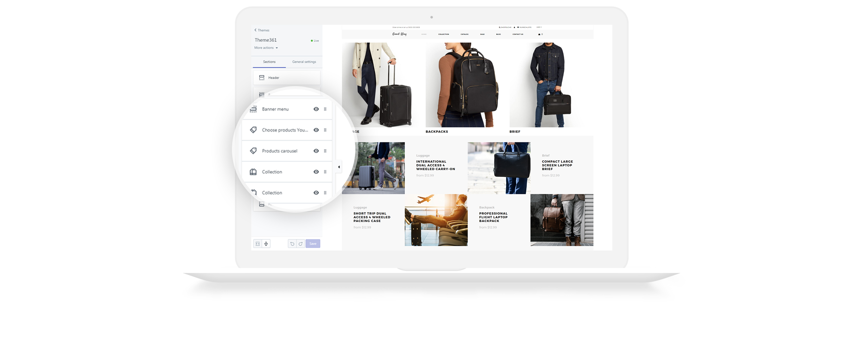Viewport: 868px width, 339px height.
Task: Click the full-width preview icon
Action: (x=258, y=244)
